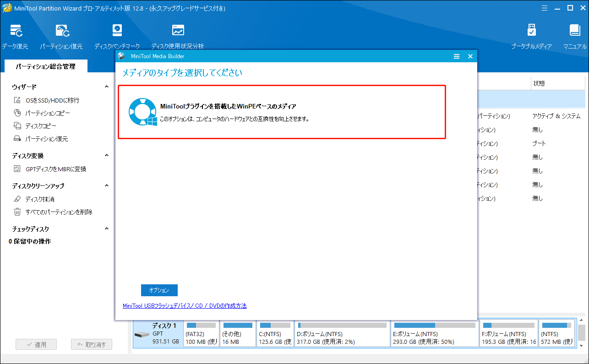
Task: Click GPTディスクをMBRに変換 icon
Action: click(17, 169)
